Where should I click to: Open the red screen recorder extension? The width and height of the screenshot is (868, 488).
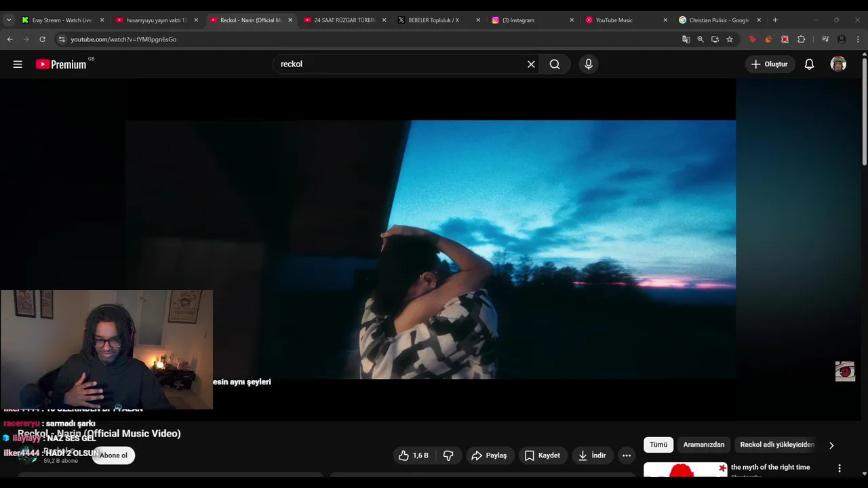pos(785,39)
